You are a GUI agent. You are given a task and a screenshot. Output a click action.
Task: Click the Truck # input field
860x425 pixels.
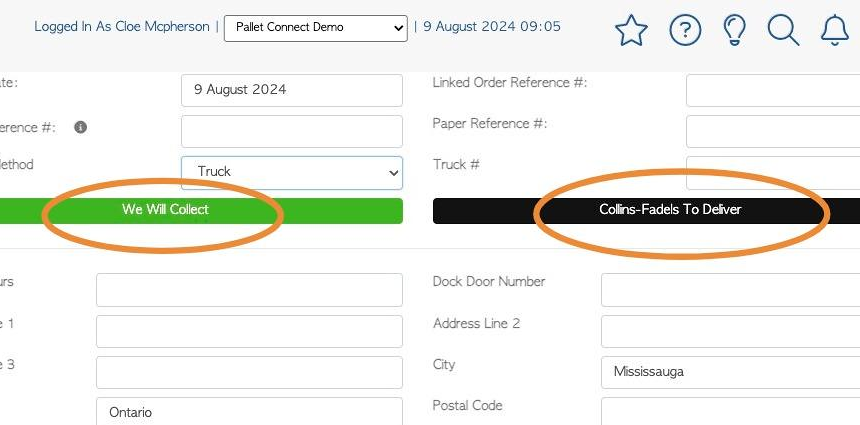(773, 173)
